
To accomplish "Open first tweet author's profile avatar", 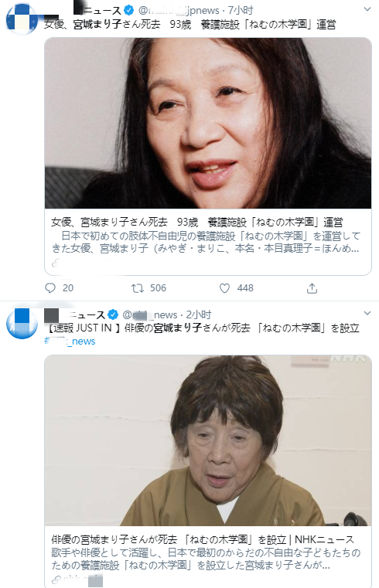I will point(22,19).
